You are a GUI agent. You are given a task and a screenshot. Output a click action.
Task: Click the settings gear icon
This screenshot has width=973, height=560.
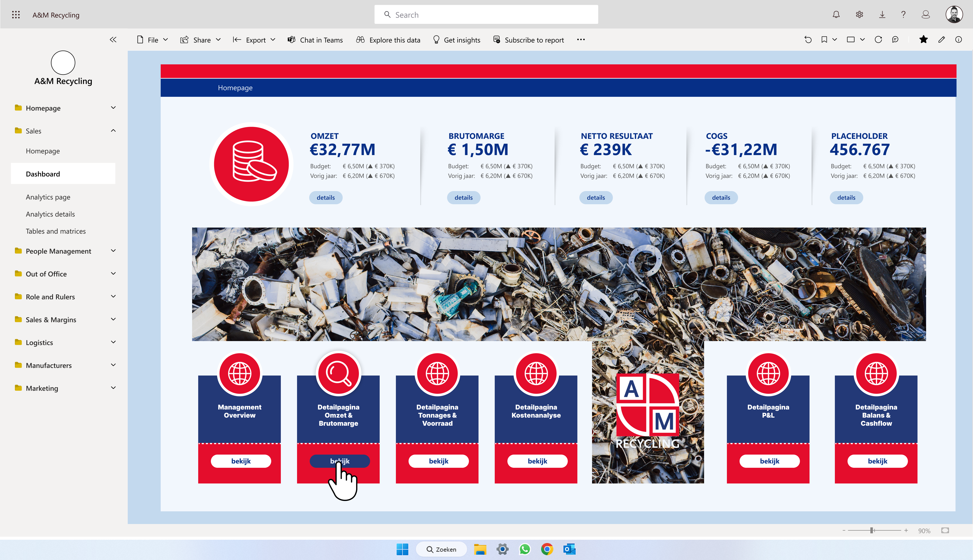[x=859, y=15]
